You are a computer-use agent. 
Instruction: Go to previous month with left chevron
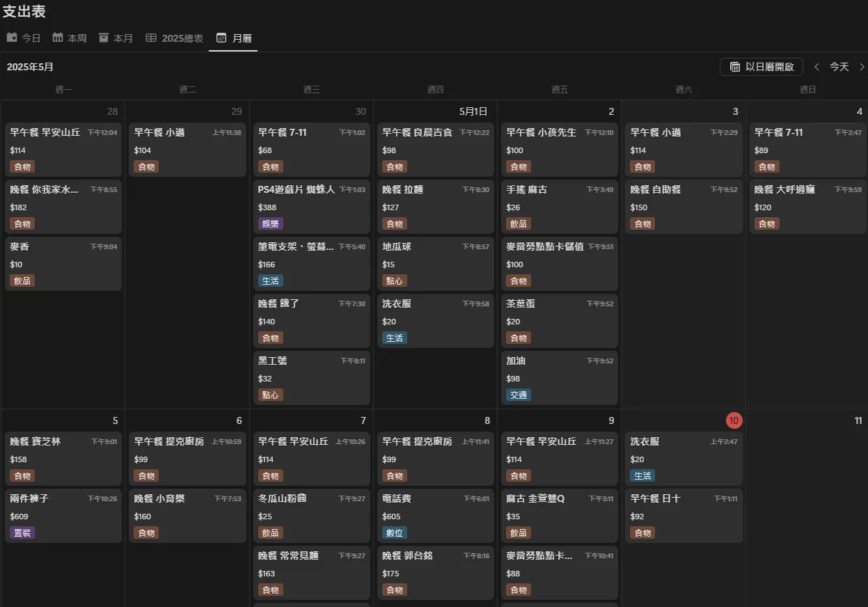click(x=816, y=67)
